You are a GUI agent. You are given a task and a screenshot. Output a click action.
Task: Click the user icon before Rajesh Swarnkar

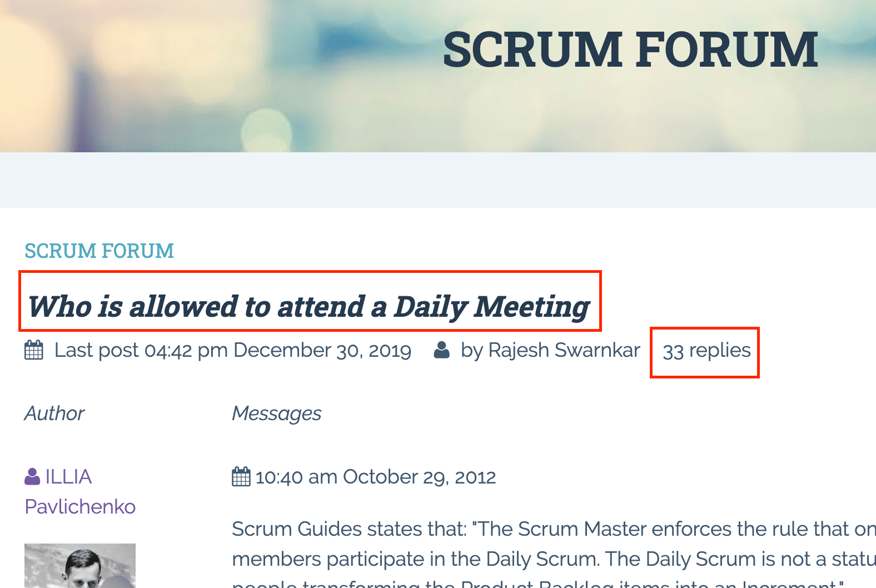click(442, 351)
